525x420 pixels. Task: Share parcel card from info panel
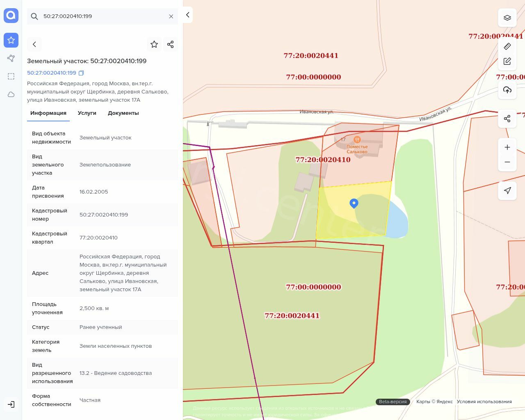pyautogui.click(x=171, y=44)
